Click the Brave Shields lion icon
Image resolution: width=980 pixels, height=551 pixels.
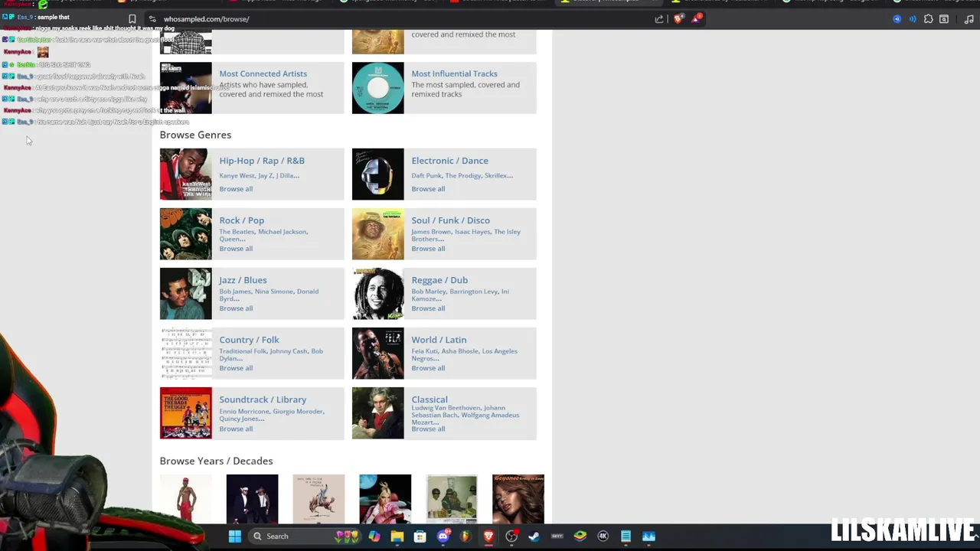coord(678,18)
